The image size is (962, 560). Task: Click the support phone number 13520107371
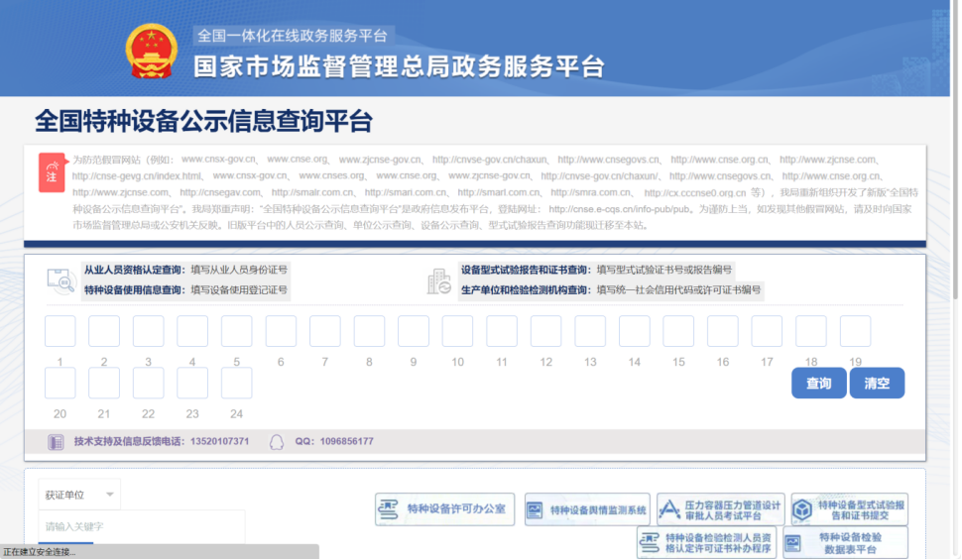tap(219, 442)
